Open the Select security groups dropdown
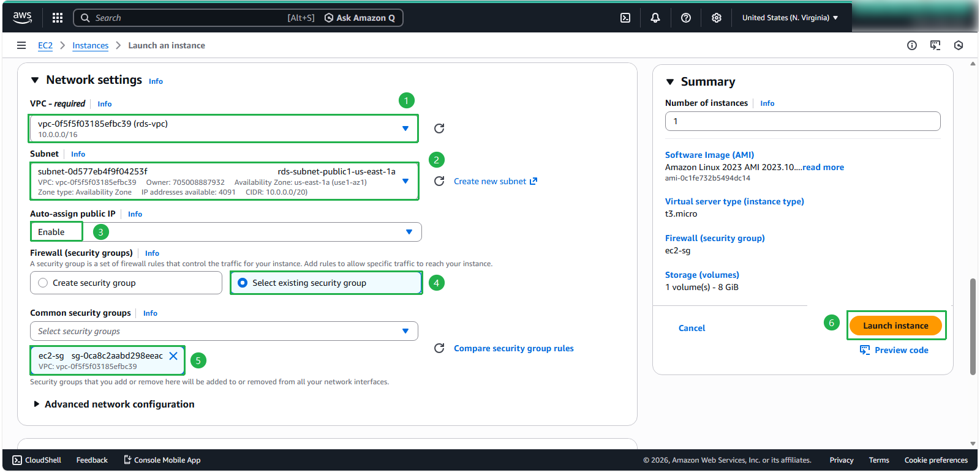This screenshot has width=980, height=473. (224, 331)
